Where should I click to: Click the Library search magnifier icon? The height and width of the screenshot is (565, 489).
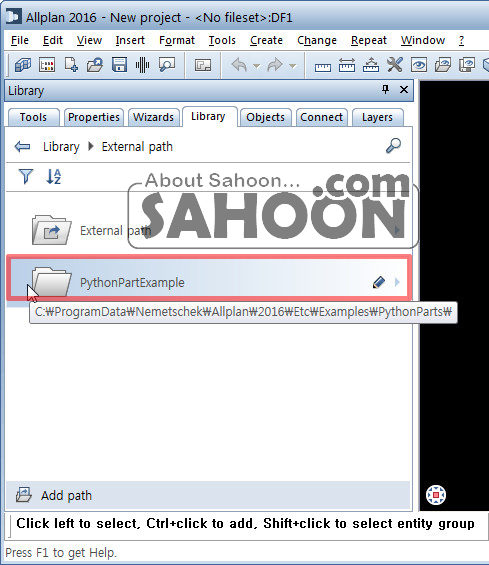pyautogui.click(x=393, y=146)
